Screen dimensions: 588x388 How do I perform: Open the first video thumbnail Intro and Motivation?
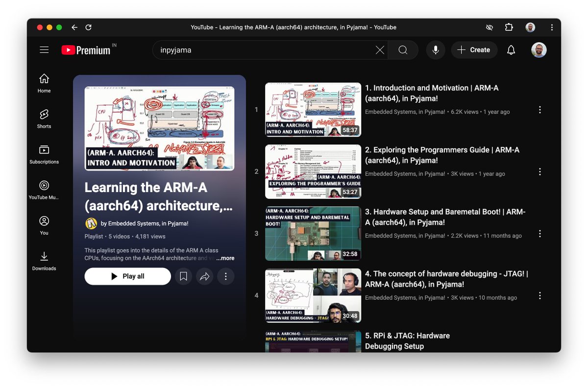tap(313, 109)
